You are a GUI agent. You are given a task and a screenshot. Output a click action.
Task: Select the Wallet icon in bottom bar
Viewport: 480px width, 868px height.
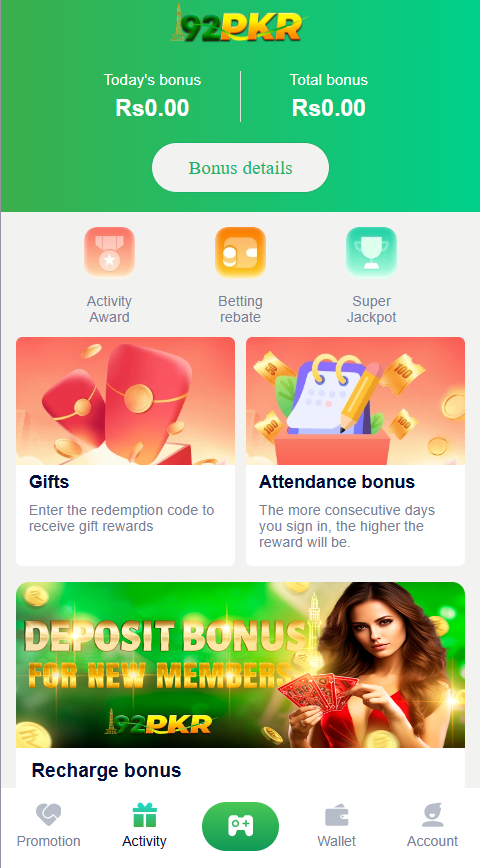337,815
